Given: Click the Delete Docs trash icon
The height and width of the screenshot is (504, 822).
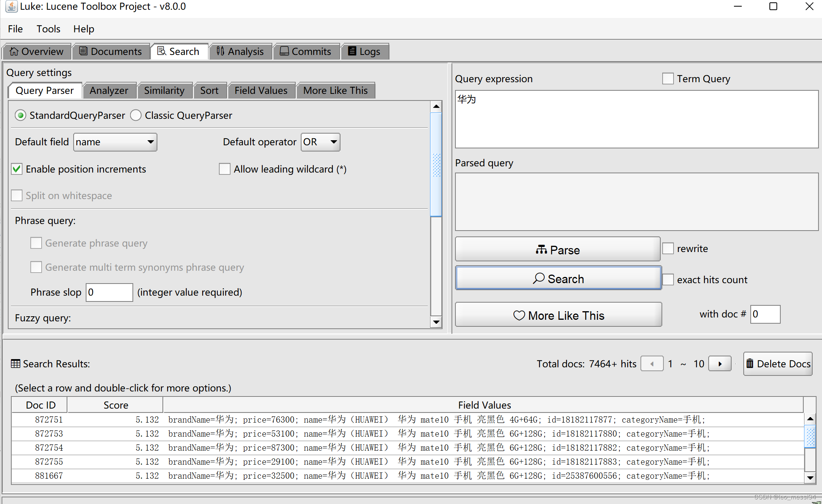Looking at the screenshot, I should [750, 363].
